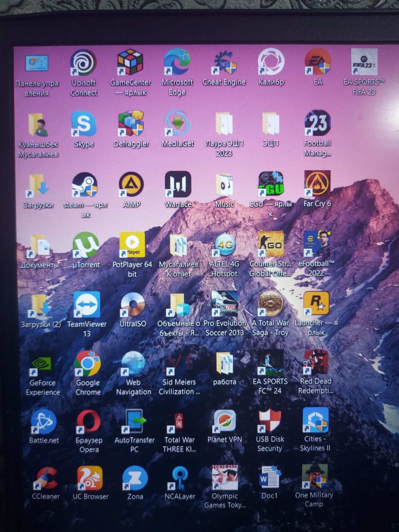
Task: Launch One Military Camp icon
Action: tap(315, 476)
